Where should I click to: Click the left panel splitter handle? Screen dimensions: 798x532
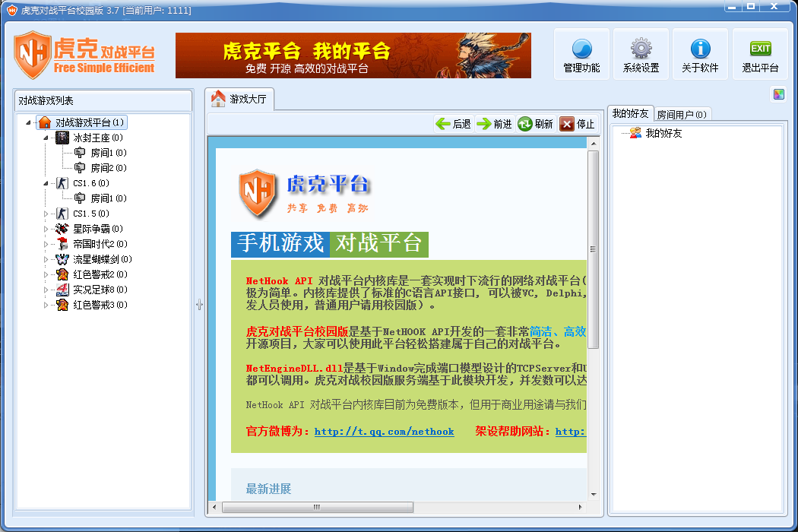coord(199,305)
